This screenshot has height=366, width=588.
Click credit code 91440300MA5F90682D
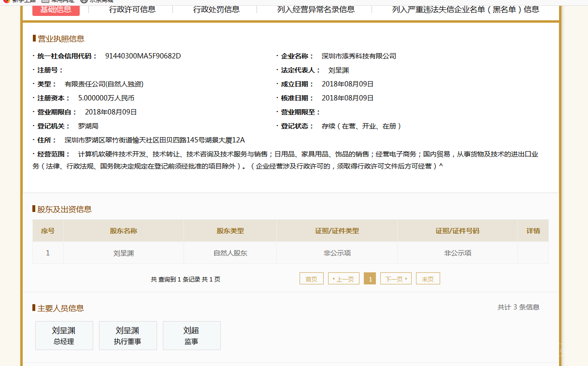143,56
